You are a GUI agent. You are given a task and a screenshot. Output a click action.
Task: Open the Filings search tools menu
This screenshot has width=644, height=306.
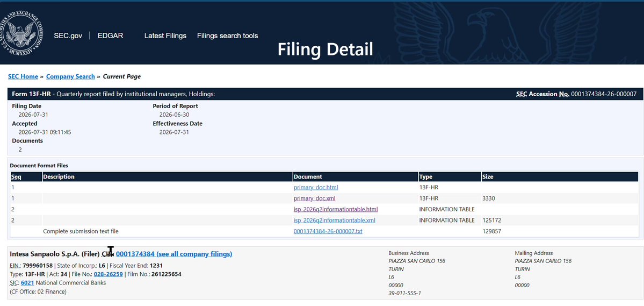228,36
